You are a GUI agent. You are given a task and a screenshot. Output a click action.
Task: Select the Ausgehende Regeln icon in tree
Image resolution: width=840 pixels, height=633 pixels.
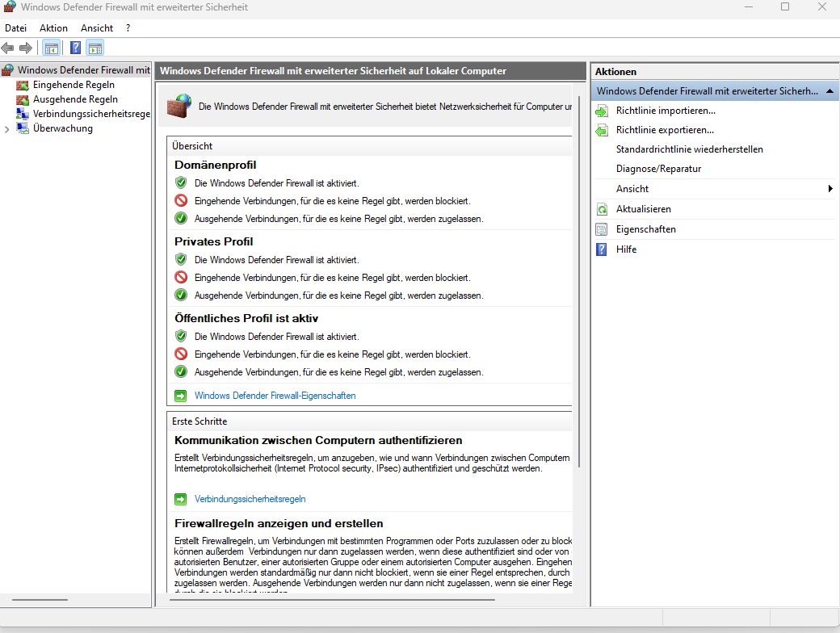[x=23, y=99]
